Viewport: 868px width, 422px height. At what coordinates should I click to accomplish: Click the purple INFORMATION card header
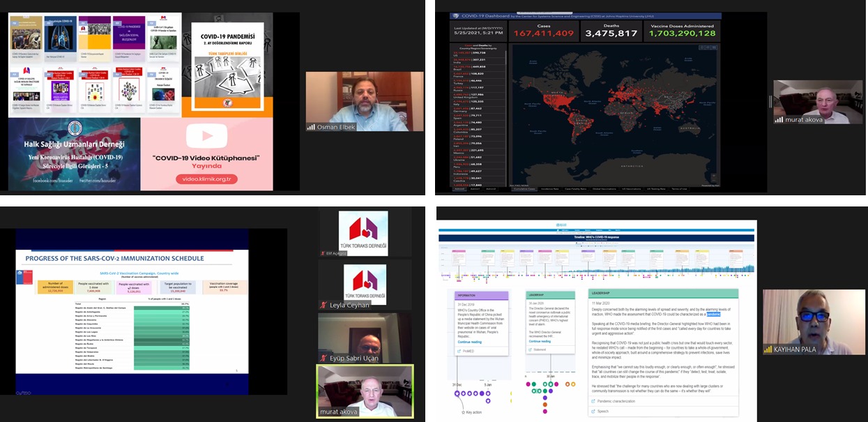[x=481, y=295]
